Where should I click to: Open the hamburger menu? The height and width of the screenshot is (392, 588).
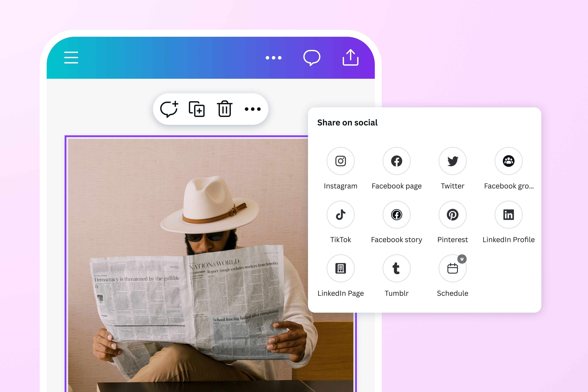(71, 57)
